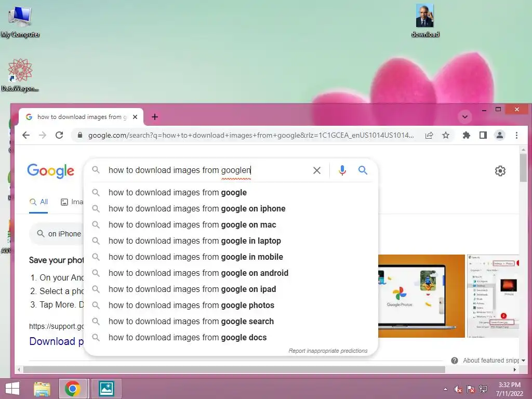Image resolution: width=532 pixels, height=399 pixels.
Task: Open network tray icon
Action: [483, 389]
